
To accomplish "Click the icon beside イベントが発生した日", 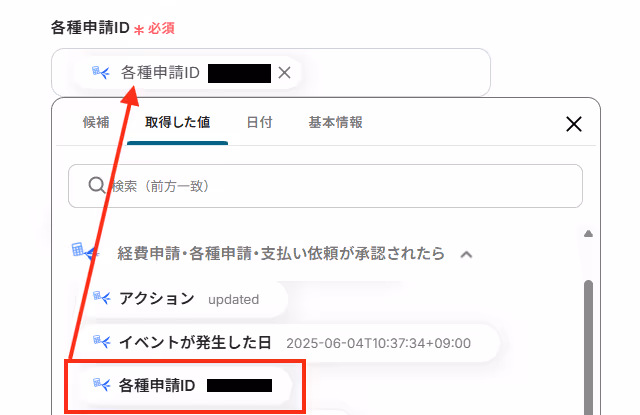I will point(102,341).
